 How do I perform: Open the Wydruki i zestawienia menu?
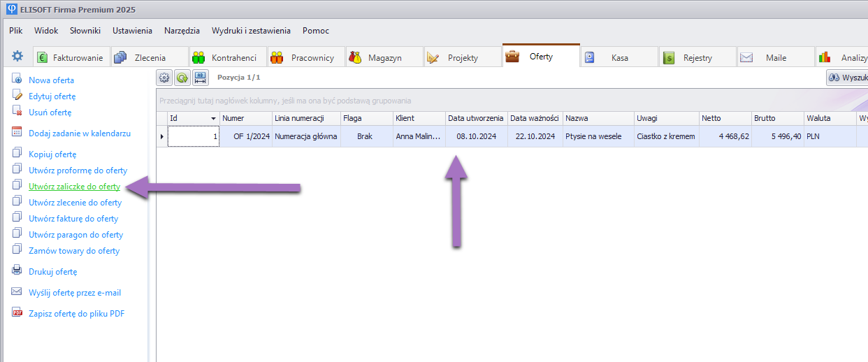point(251,31)
